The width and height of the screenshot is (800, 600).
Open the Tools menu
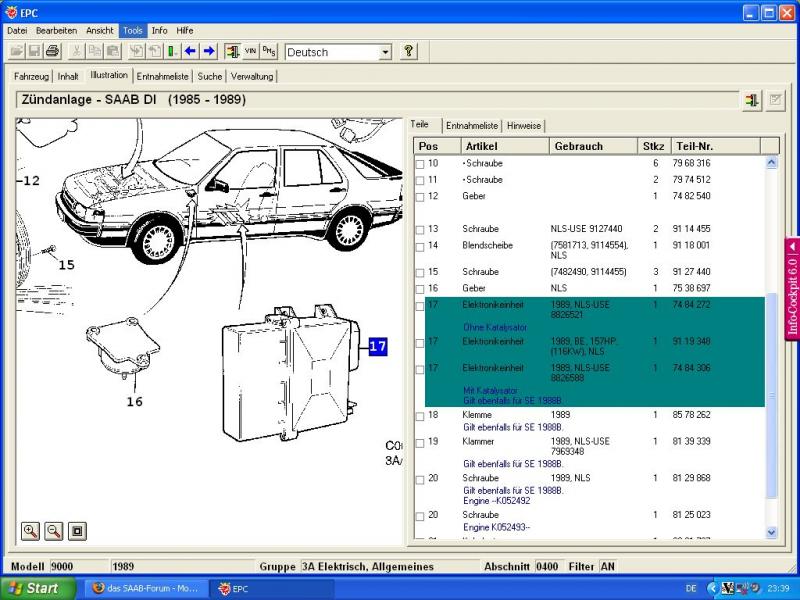133,31
